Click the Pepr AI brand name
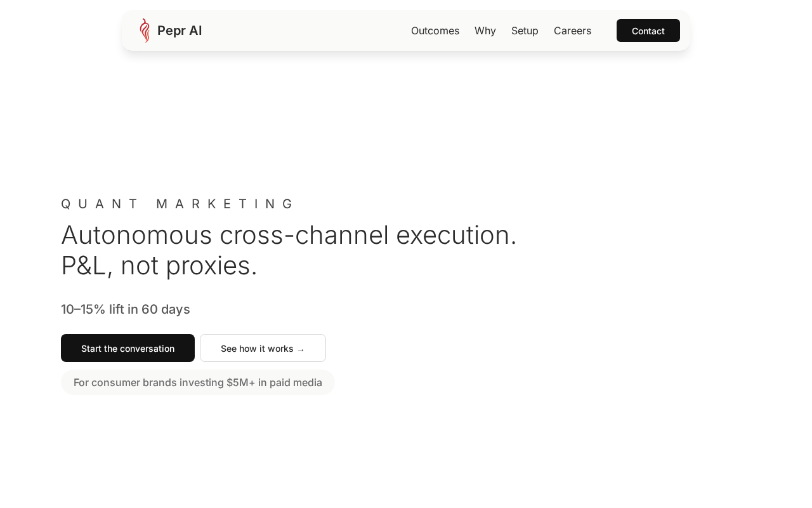Viewport: 812px width, 508px height. click(180, 30)
